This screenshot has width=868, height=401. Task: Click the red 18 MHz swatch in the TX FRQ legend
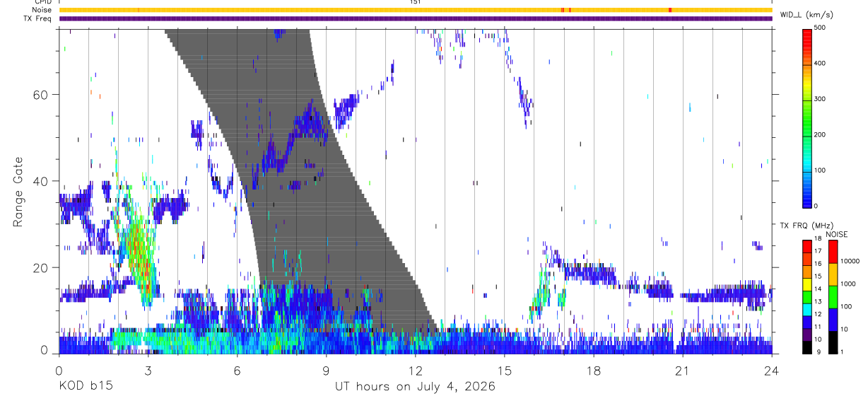807,245
